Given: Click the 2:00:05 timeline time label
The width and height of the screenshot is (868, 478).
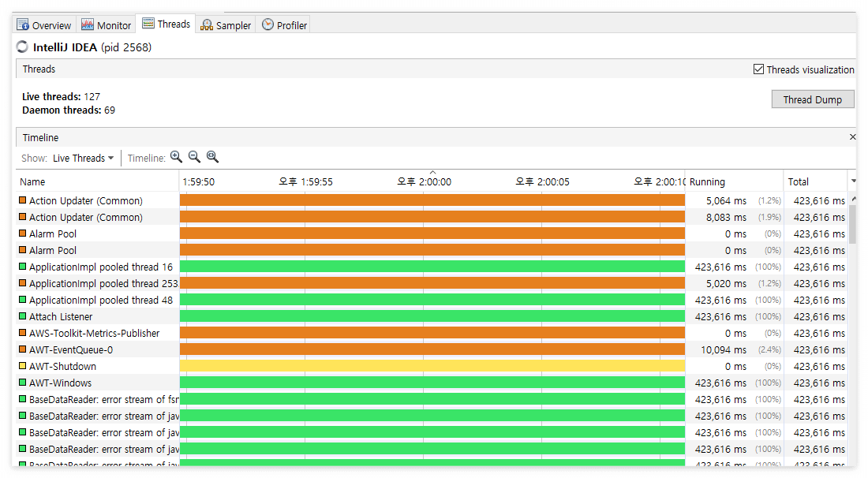Looking at the screenshot, I should 543,181.
